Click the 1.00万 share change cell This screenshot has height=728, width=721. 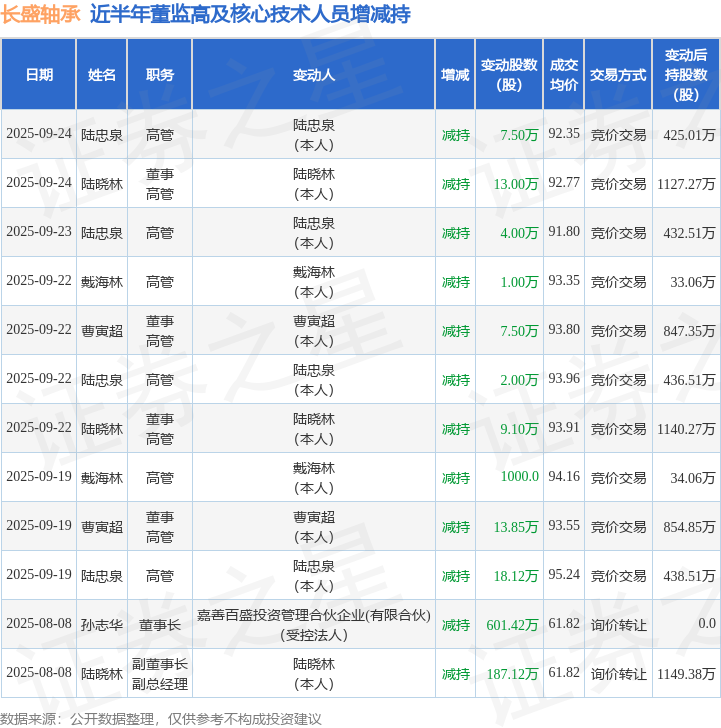[x=509, y=281]
